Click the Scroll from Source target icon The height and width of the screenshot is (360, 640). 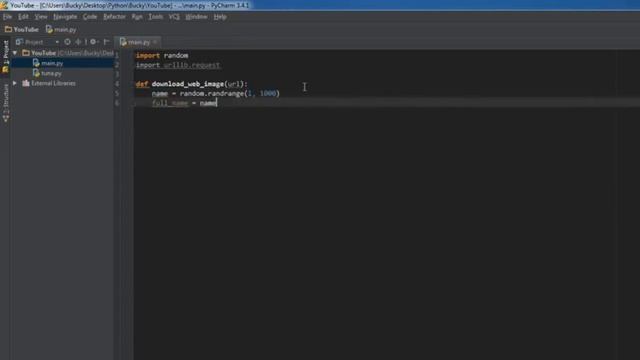click(67, 42)
